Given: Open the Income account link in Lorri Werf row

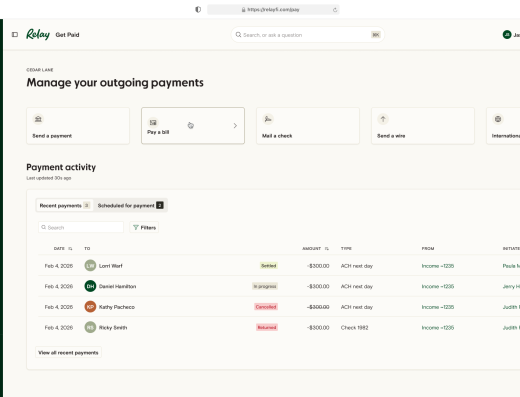Looking at the screenshot, I should point(438,266).
